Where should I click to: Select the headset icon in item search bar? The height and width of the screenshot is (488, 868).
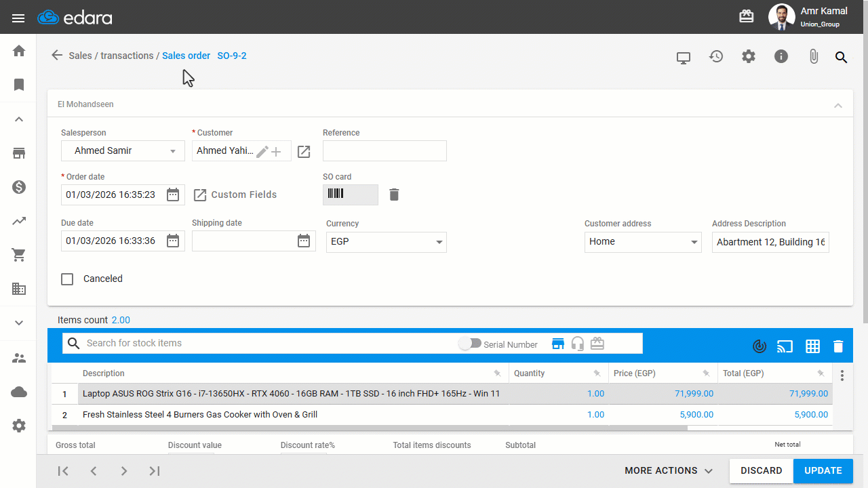coord(578,344)
